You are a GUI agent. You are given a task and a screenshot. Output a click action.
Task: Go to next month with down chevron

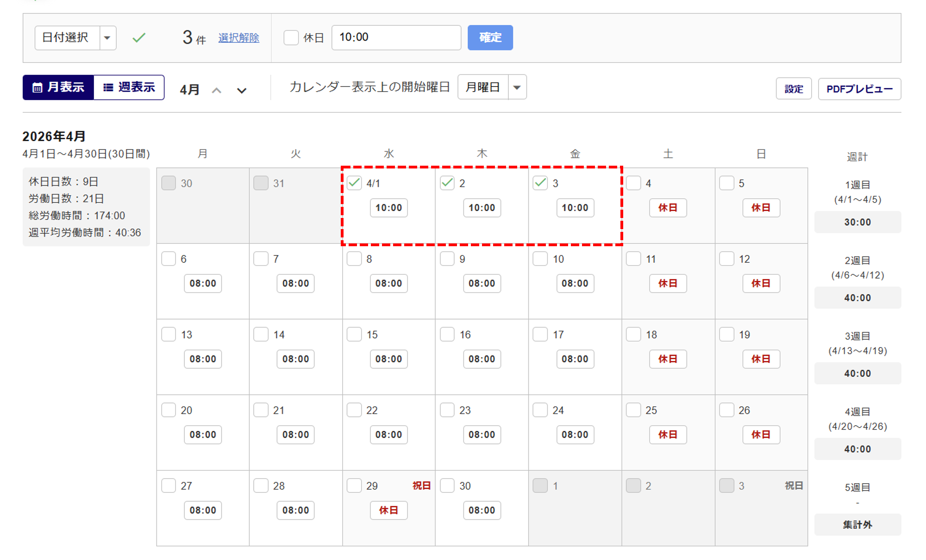242,90
